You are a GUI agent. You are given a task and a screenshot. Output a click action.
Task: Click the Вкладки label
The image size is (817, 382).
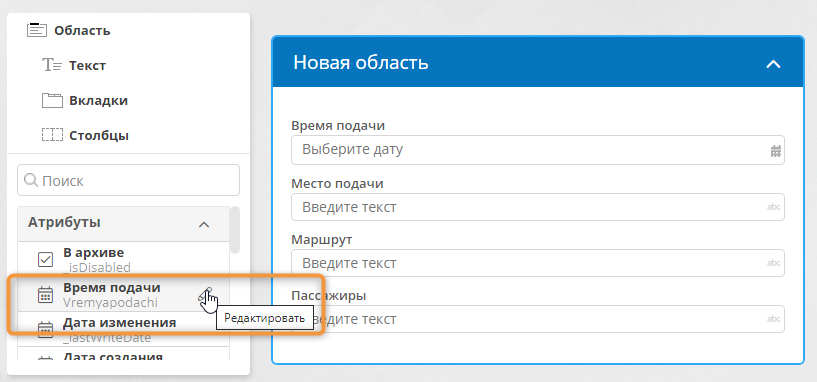(98, 101)
